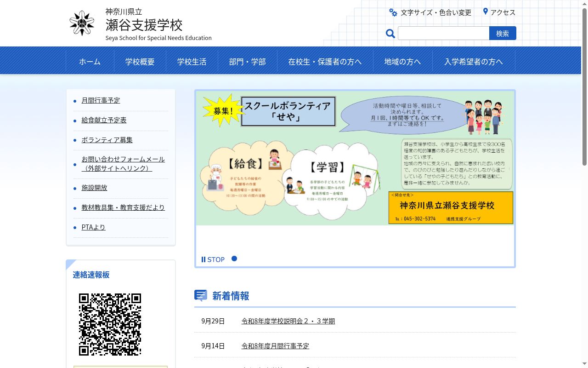Viewport: 588px width, 368px height.
Task: Open the 令和8年度学校説明会２・３学期 news link
Action: 288,321
